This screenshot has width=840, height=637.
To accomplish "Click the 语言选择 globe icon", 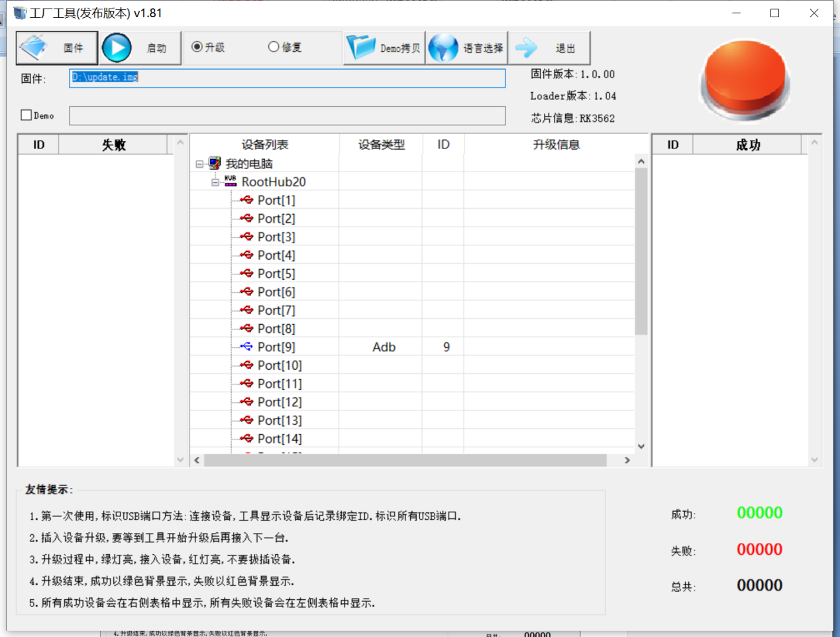I will point(443,48).
